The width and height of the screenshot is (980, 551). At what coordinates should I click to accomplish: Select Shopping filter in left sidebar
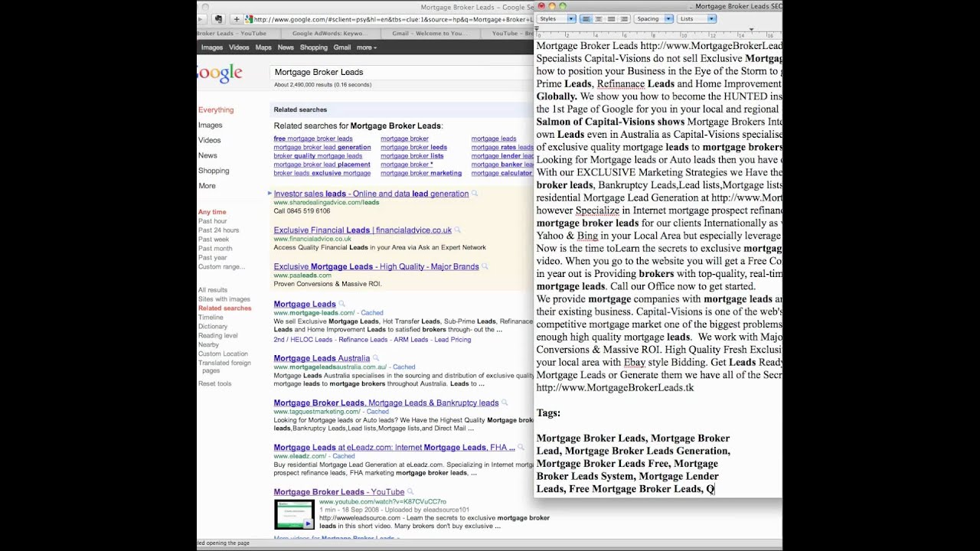point(214,171)
